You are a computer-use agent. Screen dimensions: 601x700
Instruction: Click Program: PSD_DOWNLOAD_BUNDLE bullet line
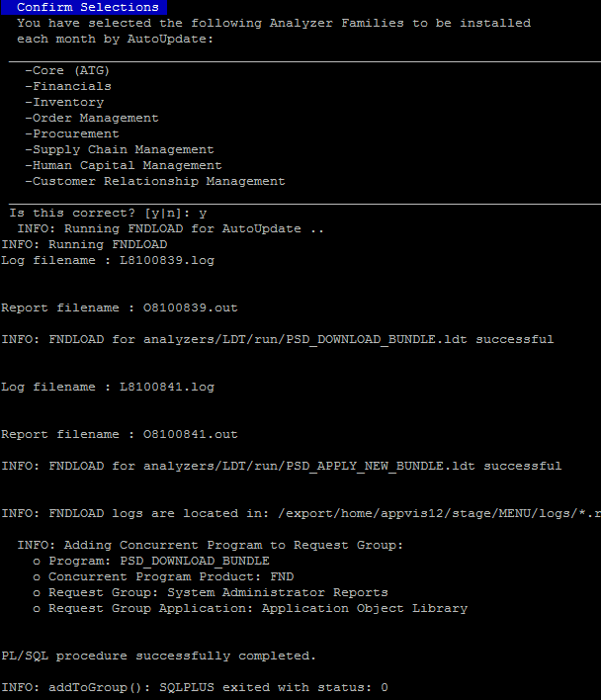coord(151,561)
